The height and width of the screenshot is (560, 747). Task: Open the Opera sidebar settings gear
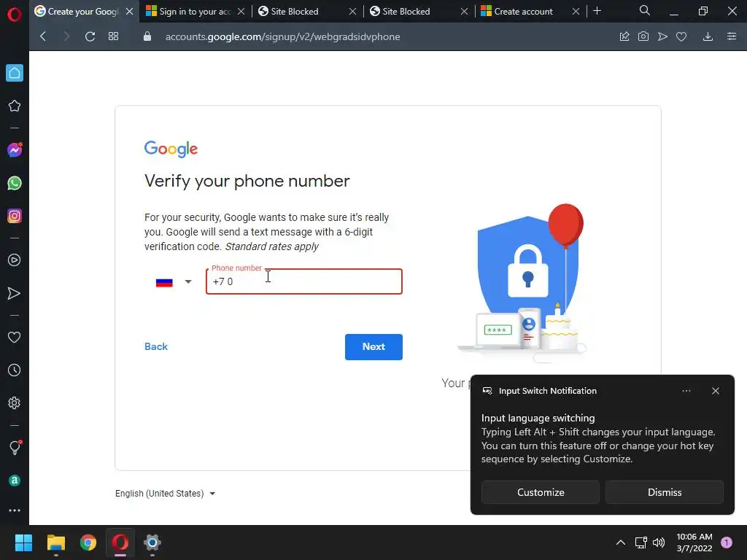tap(15, 403)
